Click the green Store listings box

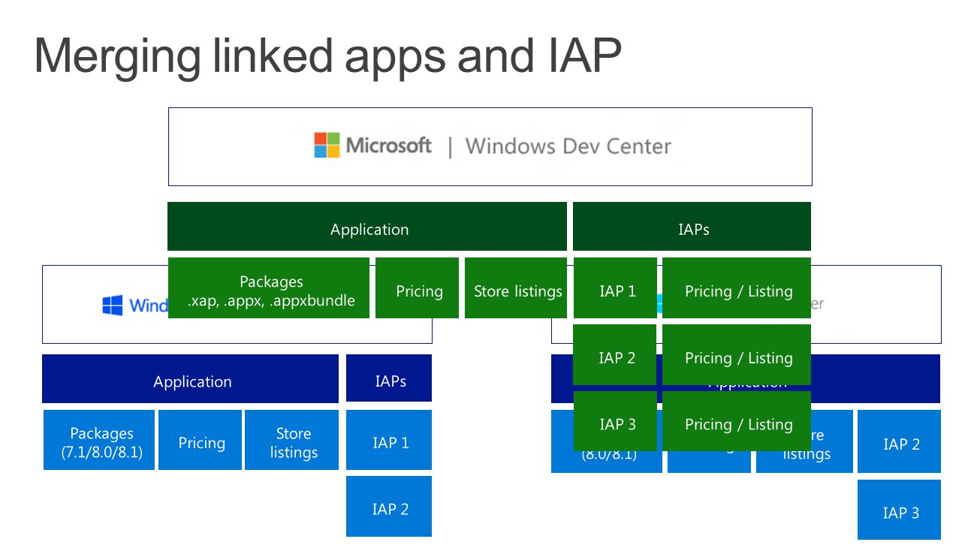tap(516, 288)
